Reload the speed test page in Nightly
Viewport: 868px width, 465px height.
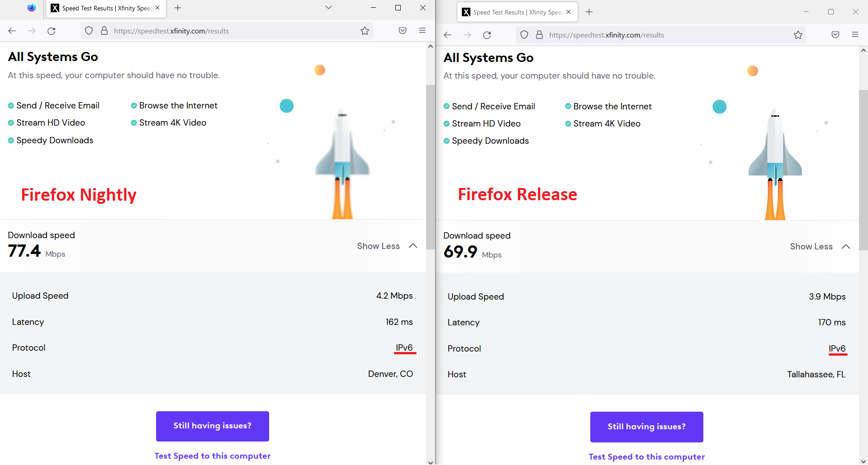pyautogui.click(x=52, y=31)
